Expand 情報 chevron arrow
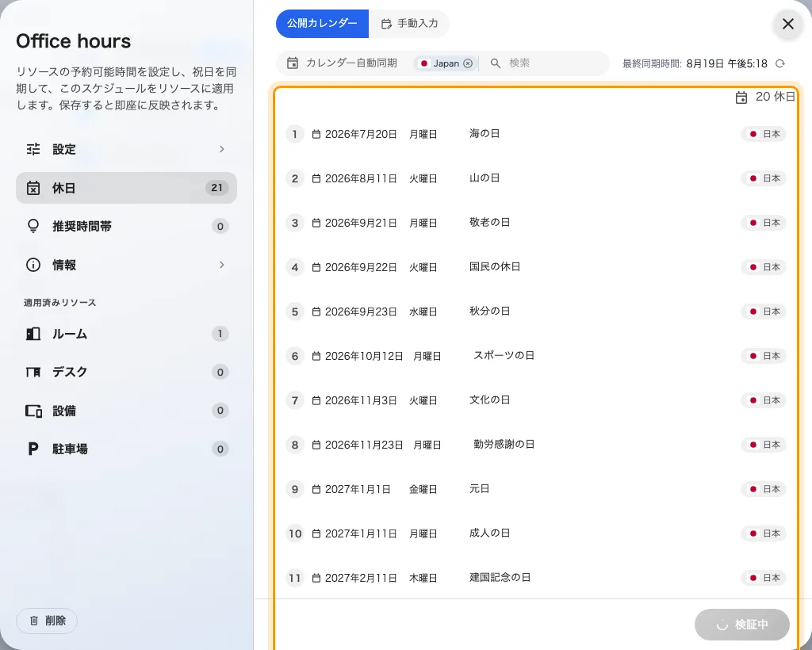Image resolution: width=812 pixels, height=650 pixels. click(222, 265)
